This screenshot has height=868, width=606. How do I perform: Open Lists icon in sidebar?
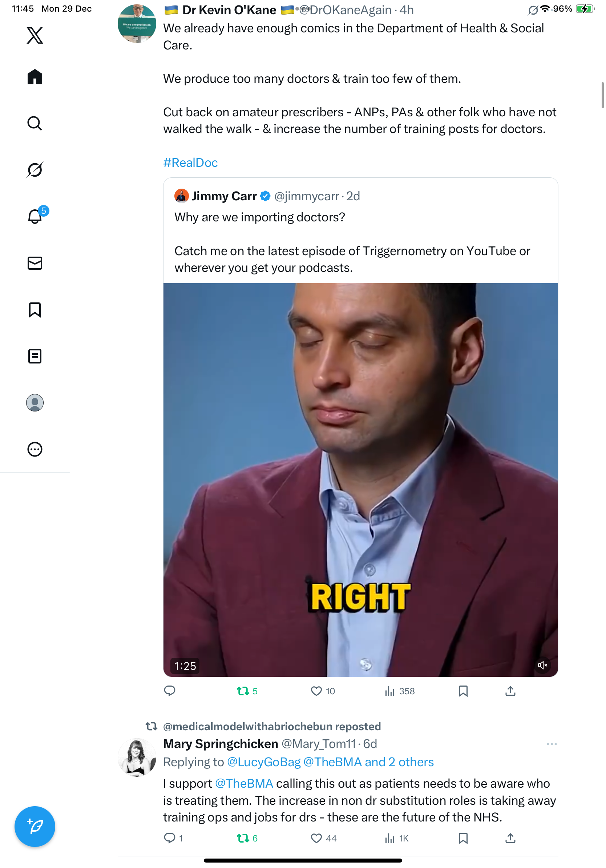35,356
